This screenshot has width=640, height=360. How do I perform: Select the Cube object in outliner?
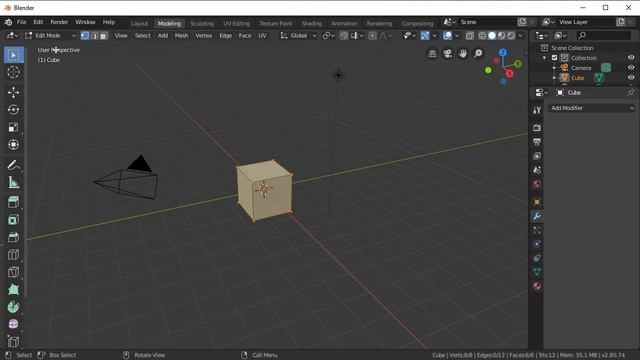pos(578,78)
